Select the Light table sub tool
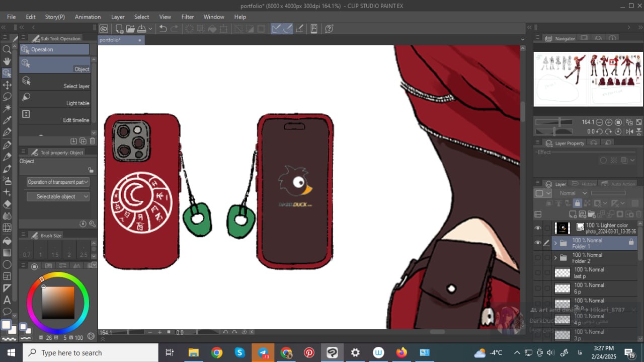The image size is (644, 362). click(55, 98)
